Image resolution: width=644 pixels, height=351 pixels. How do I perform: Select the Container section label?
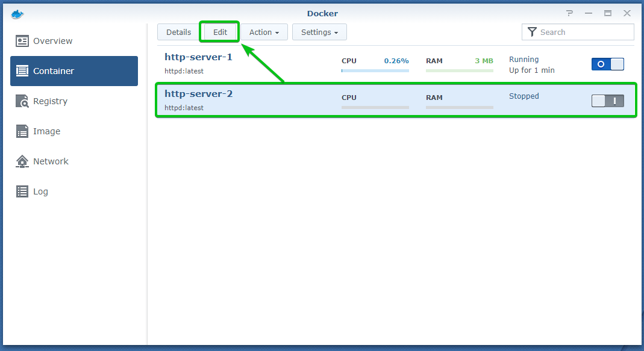[54, 71]
